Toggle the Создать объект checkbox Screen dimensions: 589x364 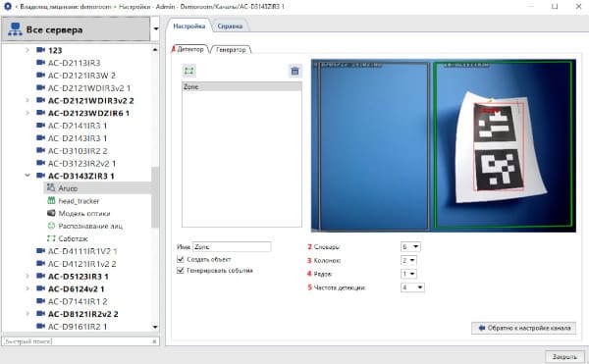[x=181, y=259]
